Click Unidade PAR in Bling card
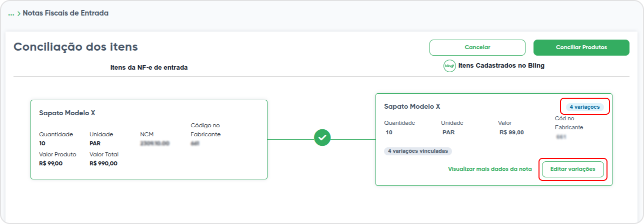 click(x=448, y=132)
